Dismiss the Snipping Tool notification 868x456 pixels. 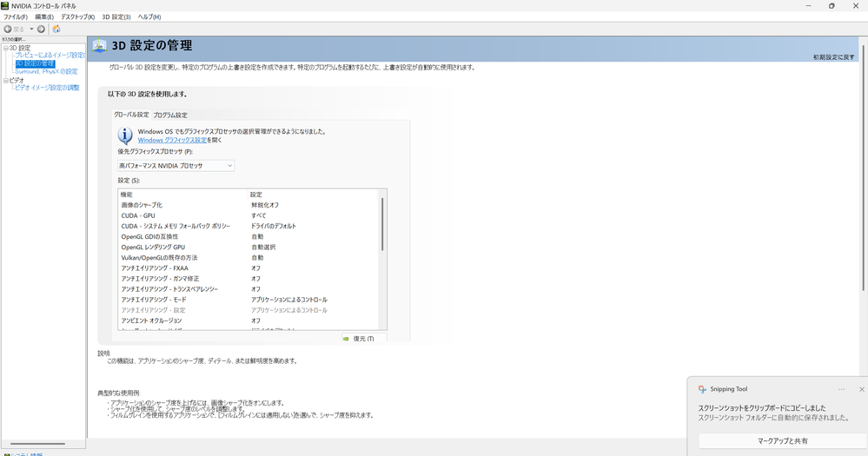pyautogui.click(x=861, y=389)
